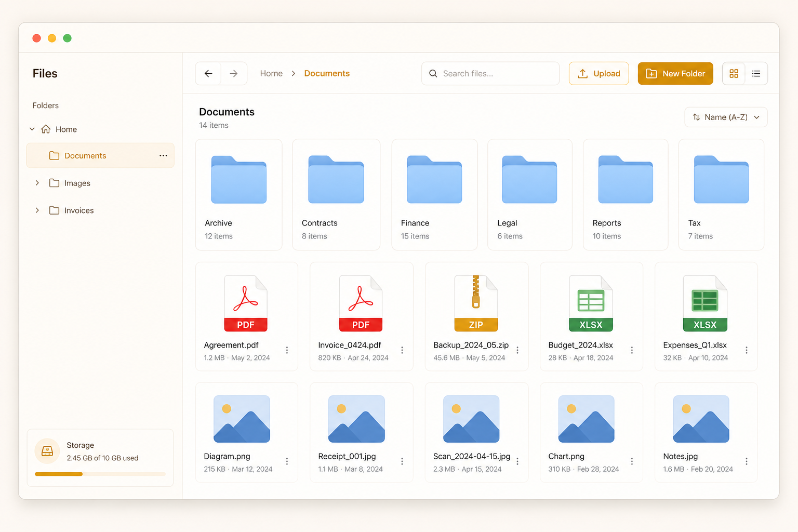Collapse the Home tree node chevron
The image size is (798, 532).
(x=32, y=129)
